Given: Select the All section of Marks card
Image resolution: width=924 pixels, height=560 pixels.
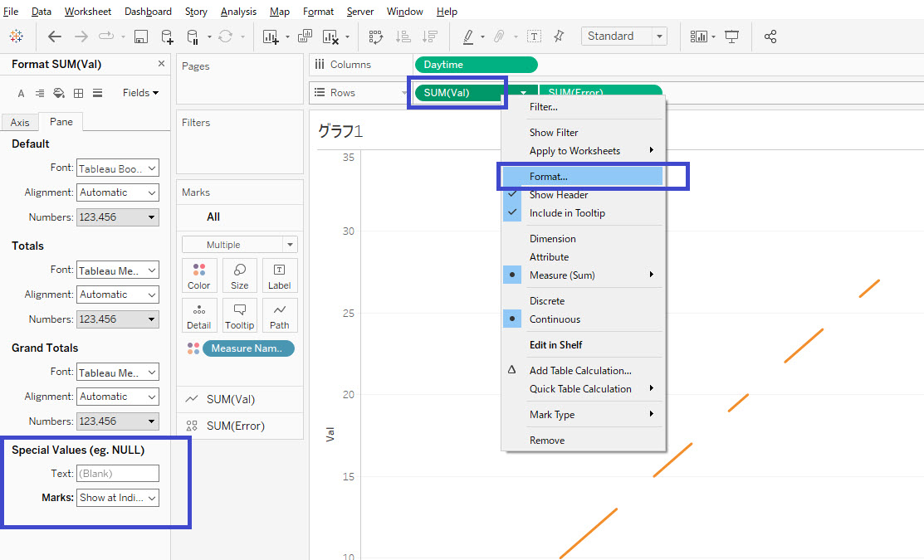Looking at the screenshot, I should (x=240, y=217).
